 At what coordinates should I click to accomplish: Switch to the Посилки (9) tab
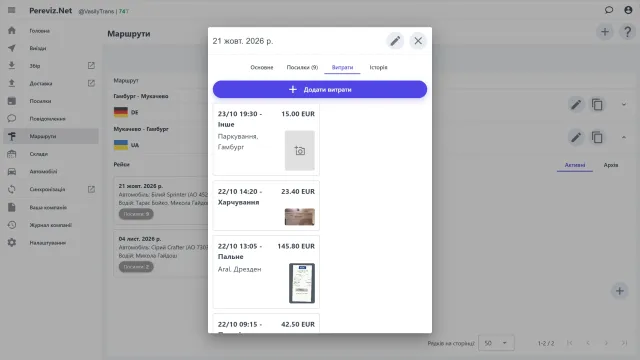[302, 67]
